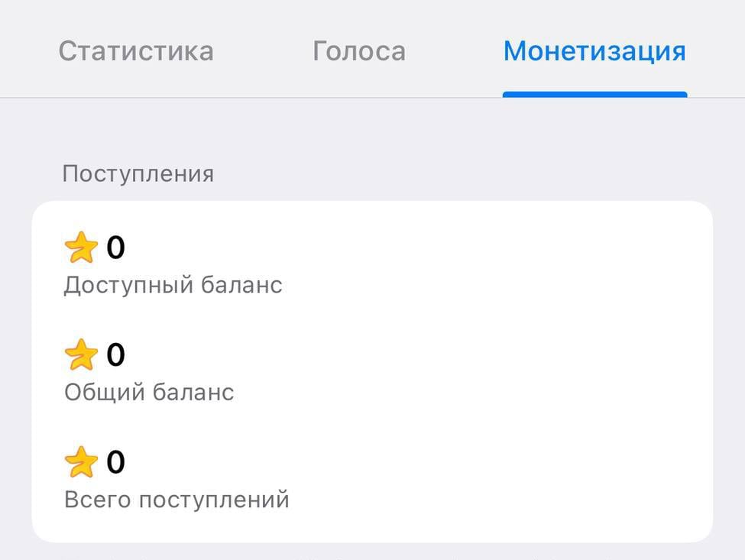Image resolution: width=745 pixels, height=560 pixels.
Task: Click the Доступный баланс label
Action: tap(173, 286)
